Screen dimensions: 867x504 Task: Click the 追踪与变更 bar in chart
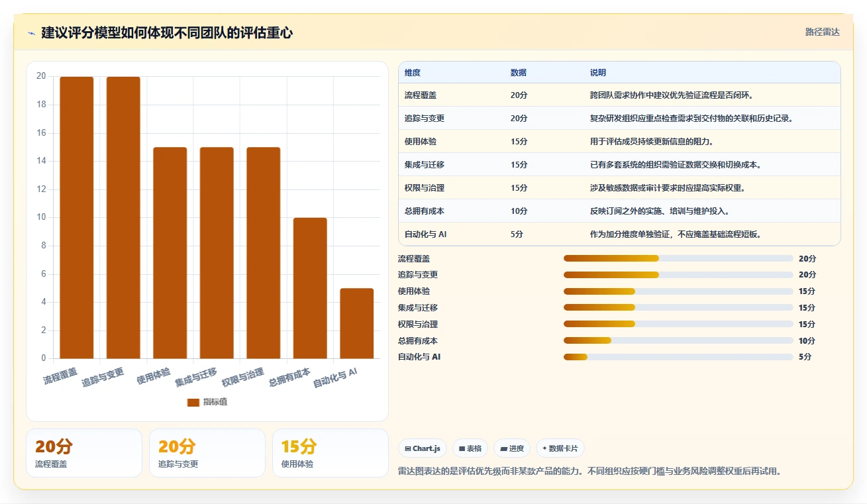(123, 218)
